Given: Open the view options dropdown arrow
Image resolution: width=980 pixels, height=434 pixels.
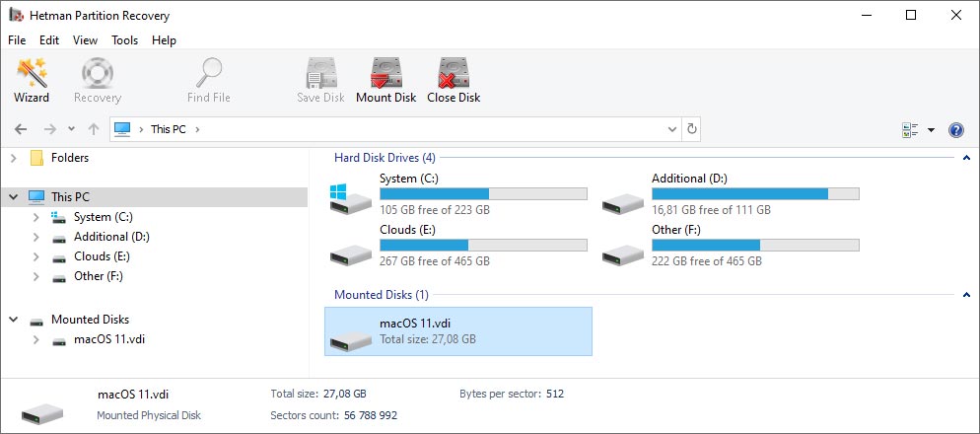Looking at the screenshot, I should click(931, 129).
